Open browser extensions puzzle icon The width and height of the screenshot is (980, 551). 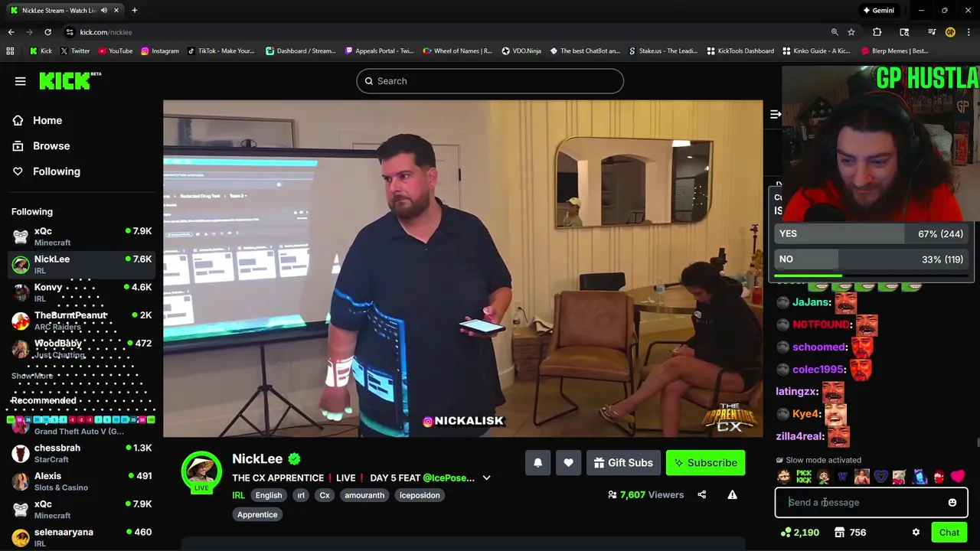tap(877, 32)
